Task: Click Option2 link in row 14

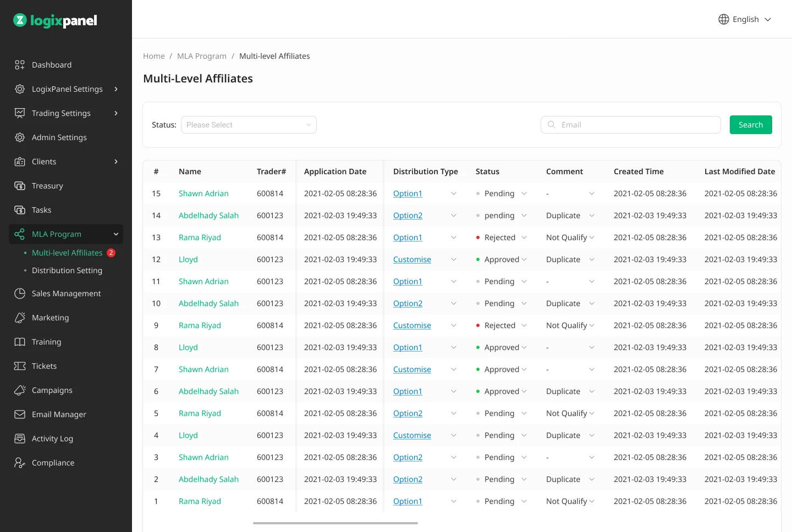Action: pyautogui.click(x=408, y=215)
